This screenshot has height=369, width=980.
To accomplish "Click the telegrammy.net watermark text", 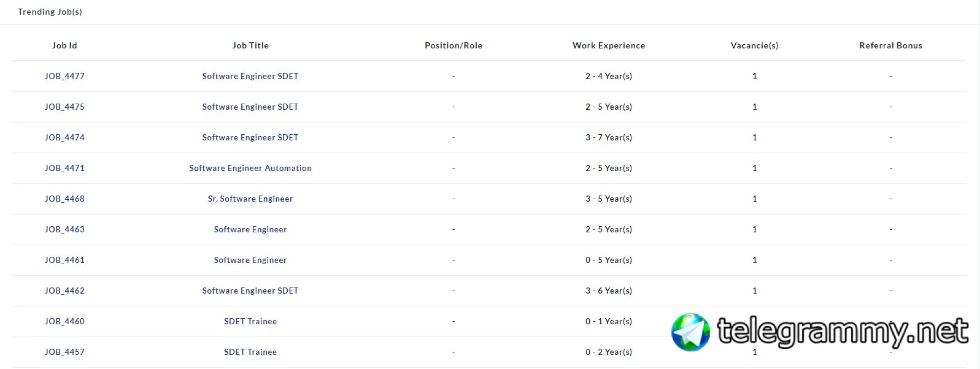I will click(843, 332).
